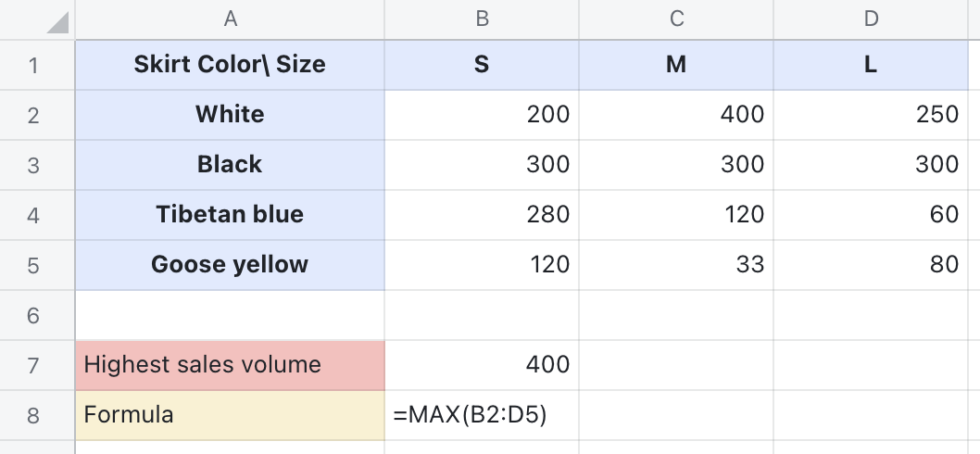Click the red 'Highest sales volume' cell
The image size is (980, 454).
click(230, 365)
